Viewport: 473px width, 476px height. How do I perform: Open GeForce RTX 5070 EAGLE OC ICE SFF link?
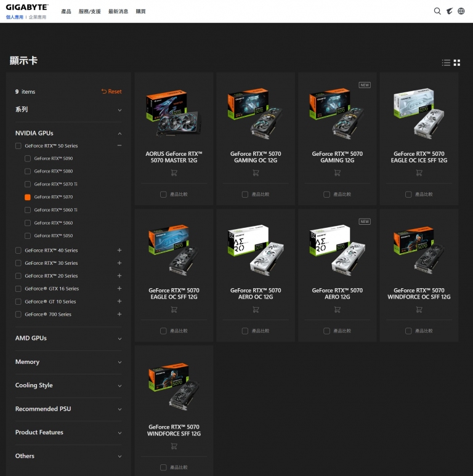[x=419, y=157]
